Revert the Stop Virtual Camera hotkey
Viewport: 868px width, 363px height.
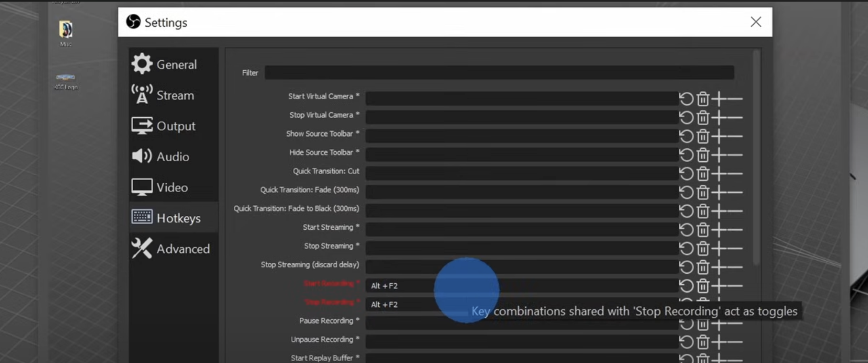coord(686,118)
